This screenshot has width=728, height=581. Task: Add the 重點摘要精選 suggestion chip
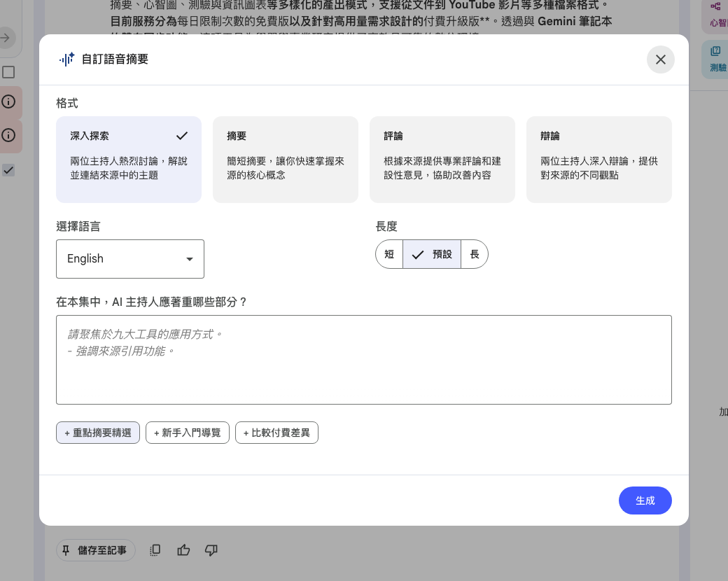pyautogui.click(x=98, y=433)
